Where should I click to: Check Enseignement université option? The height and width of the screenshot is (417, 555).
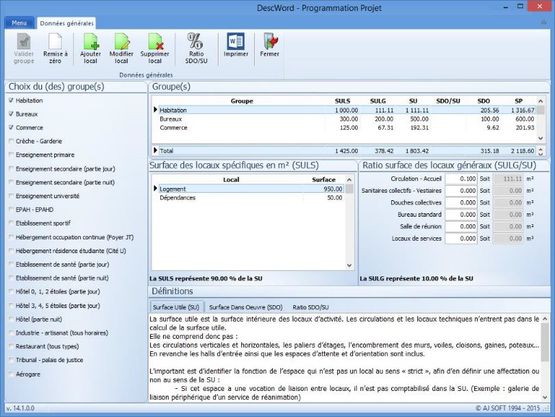click(x=11, y=196)
